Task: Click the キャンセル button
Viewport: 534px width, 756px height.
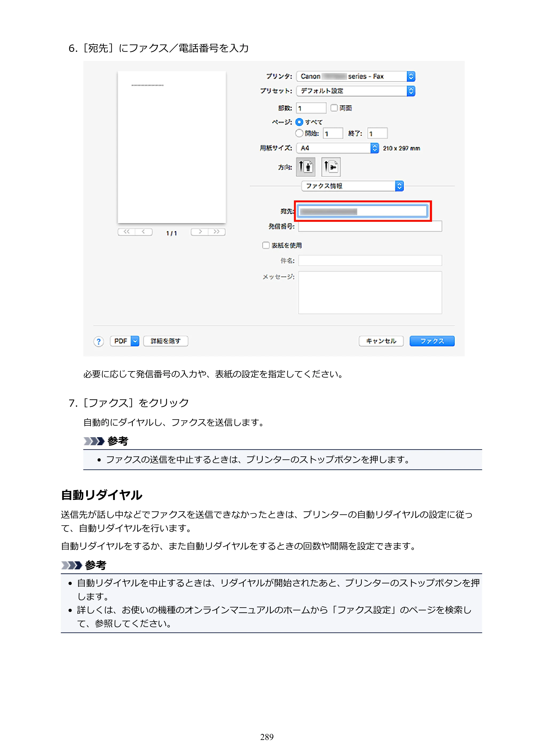Action: [x=381, y=341]
